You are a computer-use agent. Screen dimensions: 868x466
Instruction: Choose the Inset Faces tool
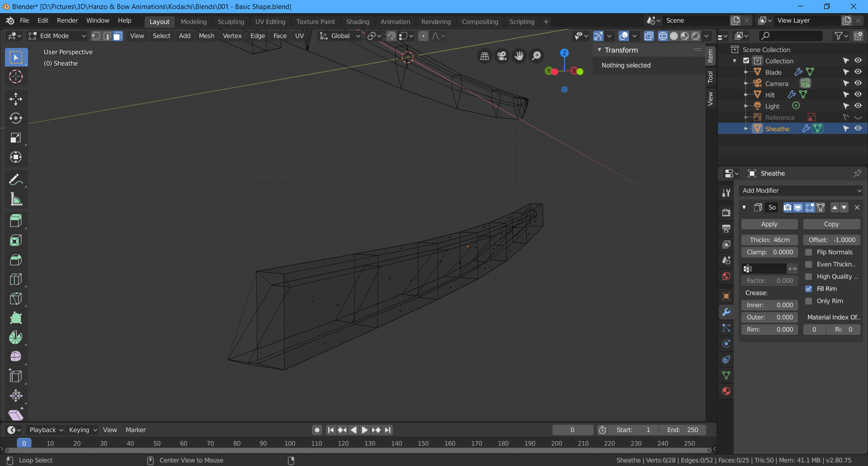(x=16, y=240)
